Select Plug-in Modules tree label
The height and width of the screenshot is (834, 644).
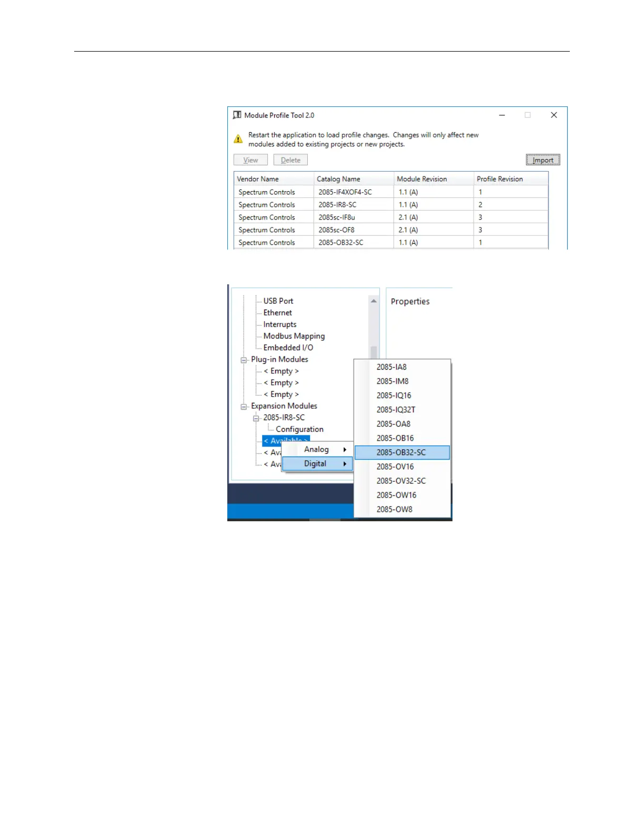[280, 359]
